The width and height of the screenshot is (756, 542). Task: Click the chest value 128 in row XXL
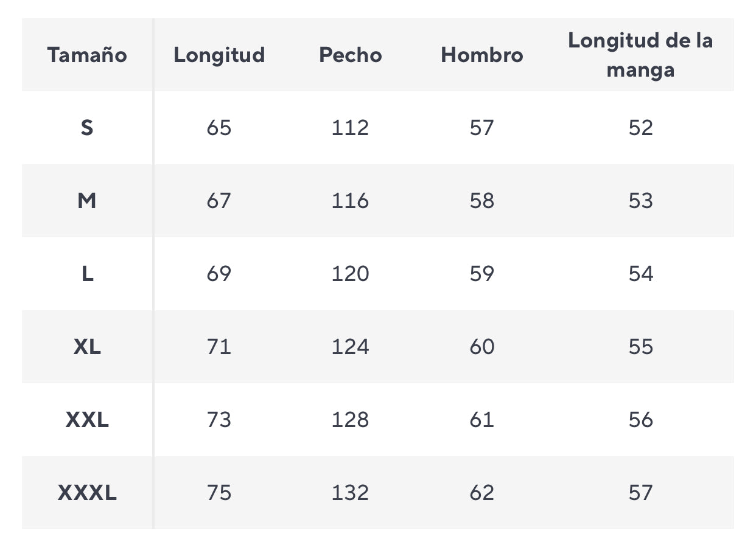pyautogui.click(x=351, y=420)
